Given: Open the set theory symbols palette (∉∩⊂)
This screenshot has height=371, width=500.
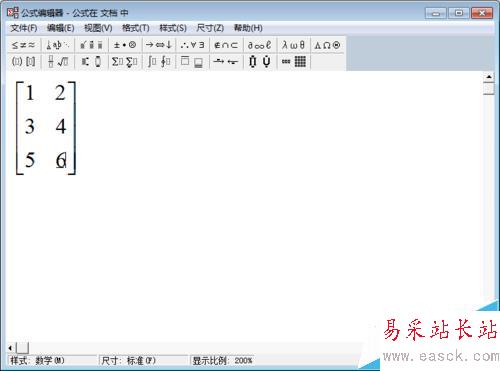Looking at the screenshot, I should click(226, 45).
